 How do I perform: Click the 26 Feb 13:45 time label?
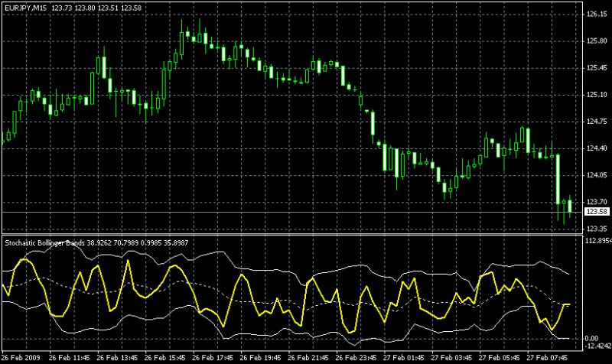tap(117, 358)
